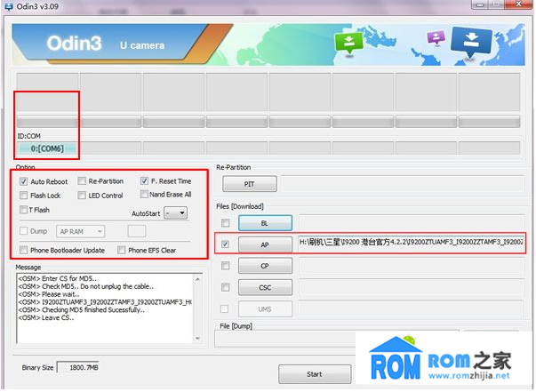
Task: Click the Start button
Action: tap(315, 374)
